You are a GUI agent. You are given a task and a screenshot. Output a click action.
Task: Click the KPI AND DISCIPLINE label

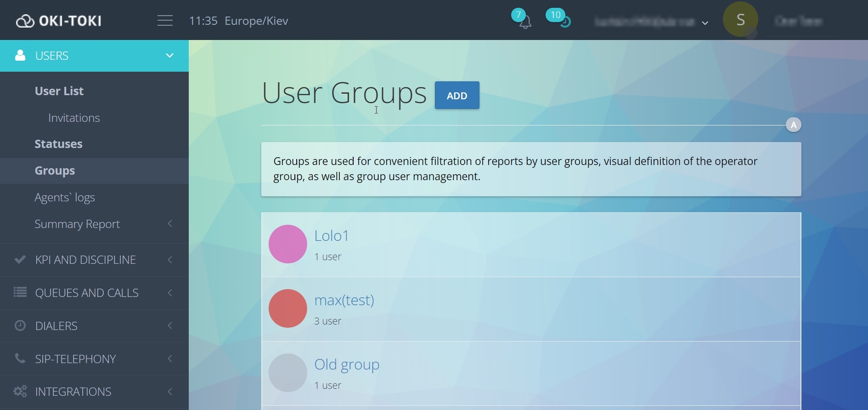click(x=85, y=260)
